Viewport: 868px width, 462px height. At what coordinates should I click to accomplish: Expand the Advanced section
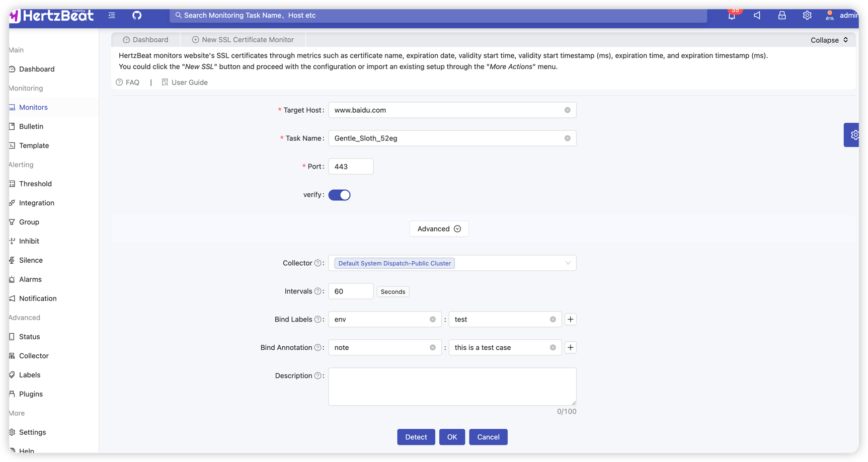(439, 229)
